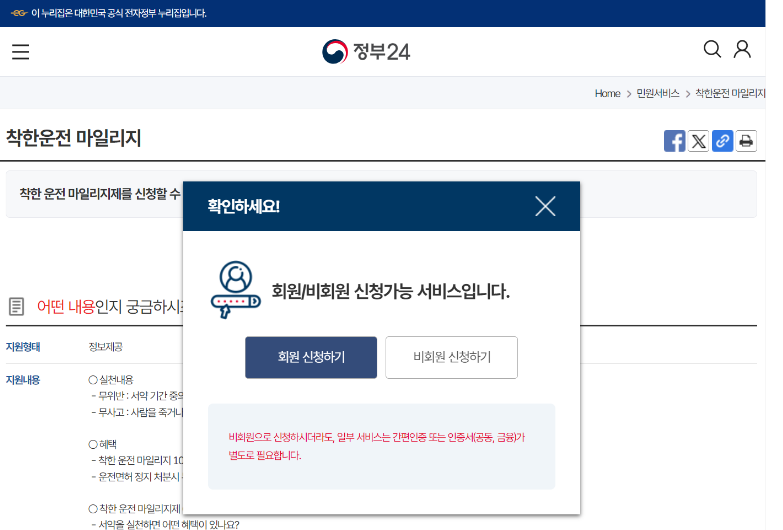This screenshot has height=530, width=783.
Task: Copy page link icon
Action: coord(722,141)
